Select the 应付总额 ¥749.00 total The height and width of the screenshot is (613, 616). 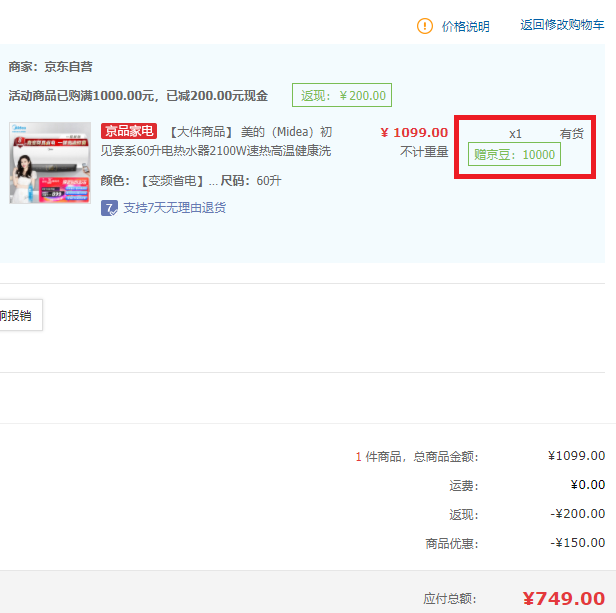point(564,599)
